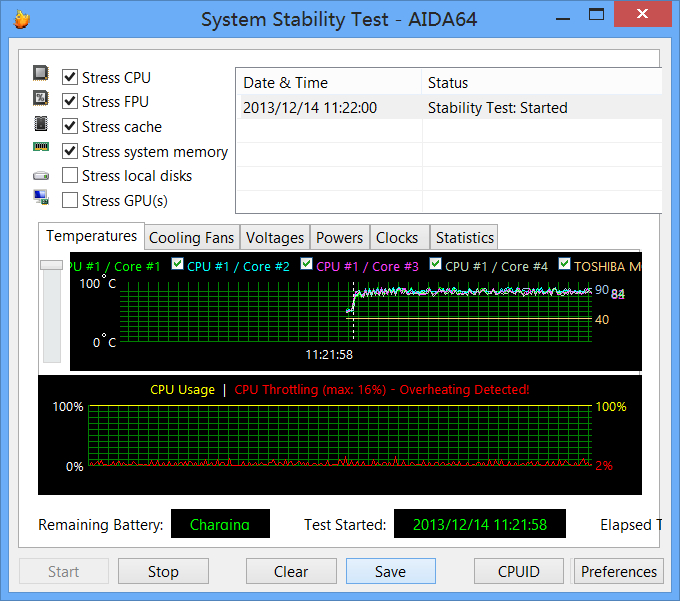The height and width of the screenshot is (601, 680).
Task: Maximize the System Stability Test window
Action: coord(596,14)
